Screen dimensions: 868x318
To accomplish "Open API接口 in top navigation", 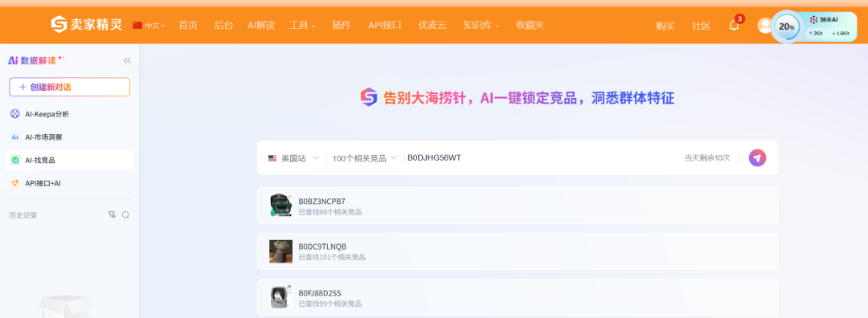I will click(385, 25).
